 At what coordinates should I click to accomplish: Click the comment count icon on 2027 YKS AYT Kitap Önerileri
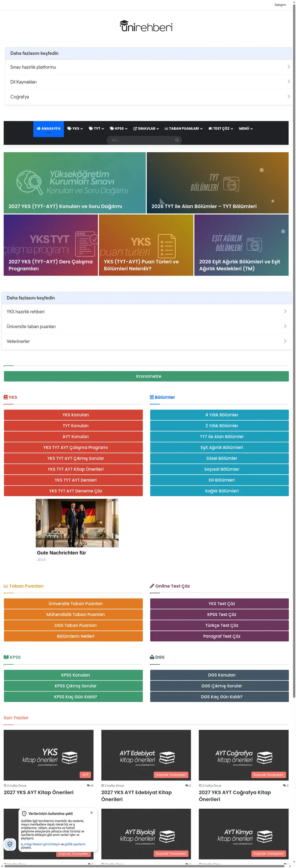point(88,785)
